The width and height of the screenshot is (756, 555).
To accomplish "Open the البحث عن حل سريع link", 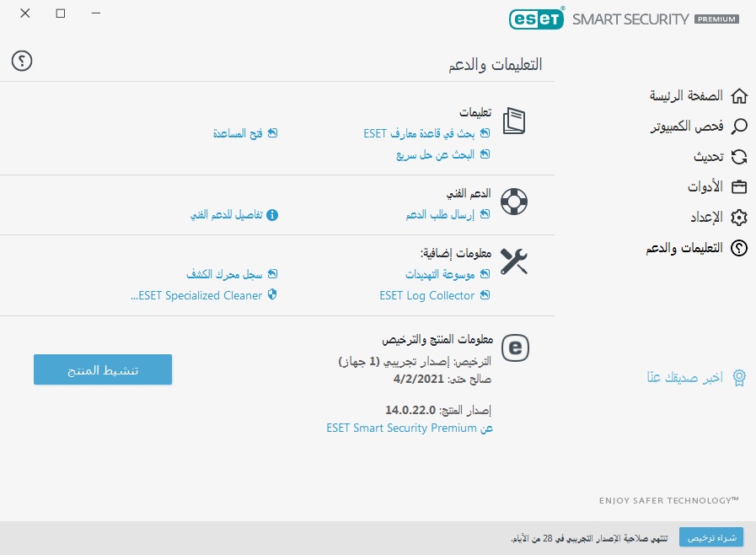I will click(x=443, y=154).
